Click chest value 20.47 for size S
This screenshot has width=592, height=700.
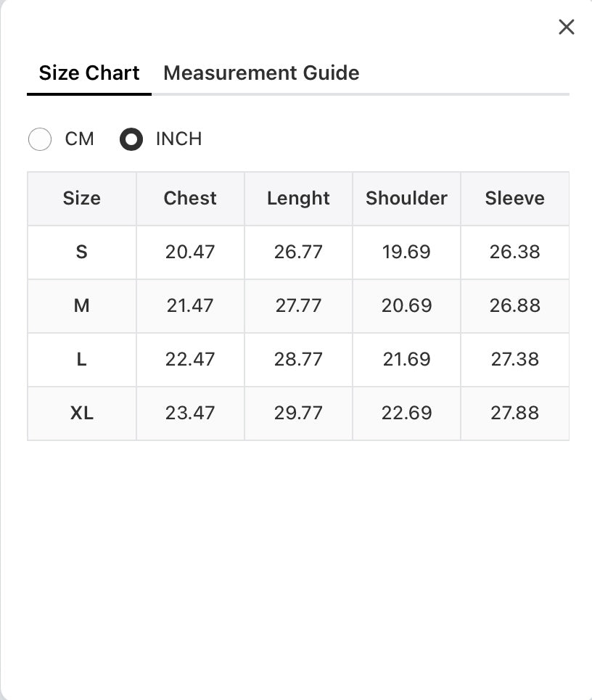pos(190,252)
